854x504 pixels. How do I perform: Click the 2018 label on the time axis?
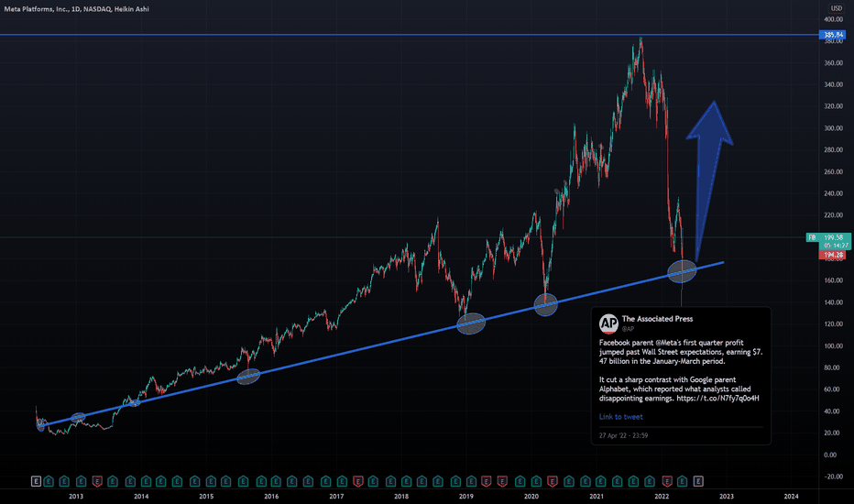(x=401, y=497)
